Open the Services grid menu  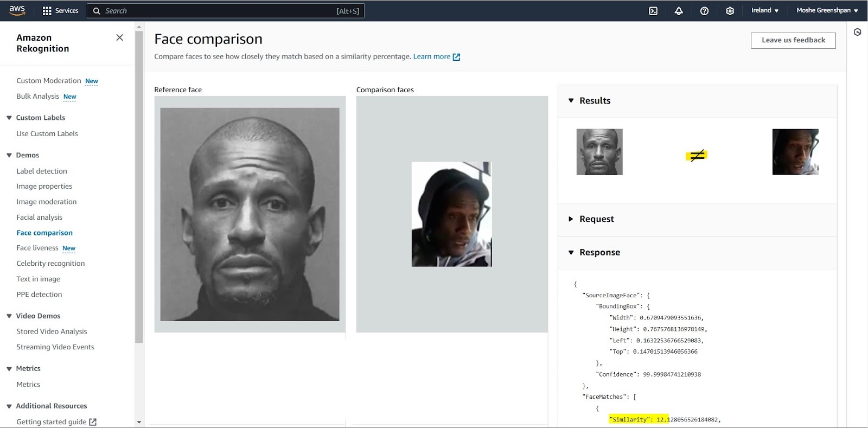pyautogui.click(x=60, y=11)
